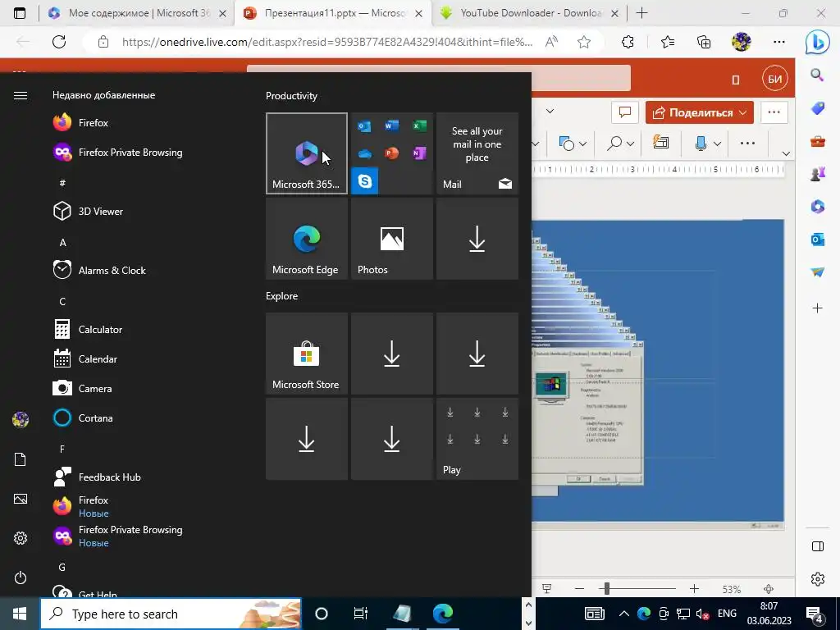Viewport: 840px width, 630px height.
Task: Click the address bar URL
Action: tap(326, 42)
